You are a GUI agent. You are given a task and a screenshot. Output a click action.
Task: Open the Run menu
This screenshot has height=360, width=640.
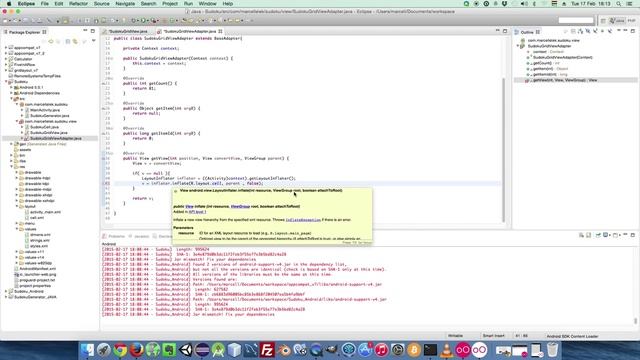pyautogui.click(x=188, y=4)
